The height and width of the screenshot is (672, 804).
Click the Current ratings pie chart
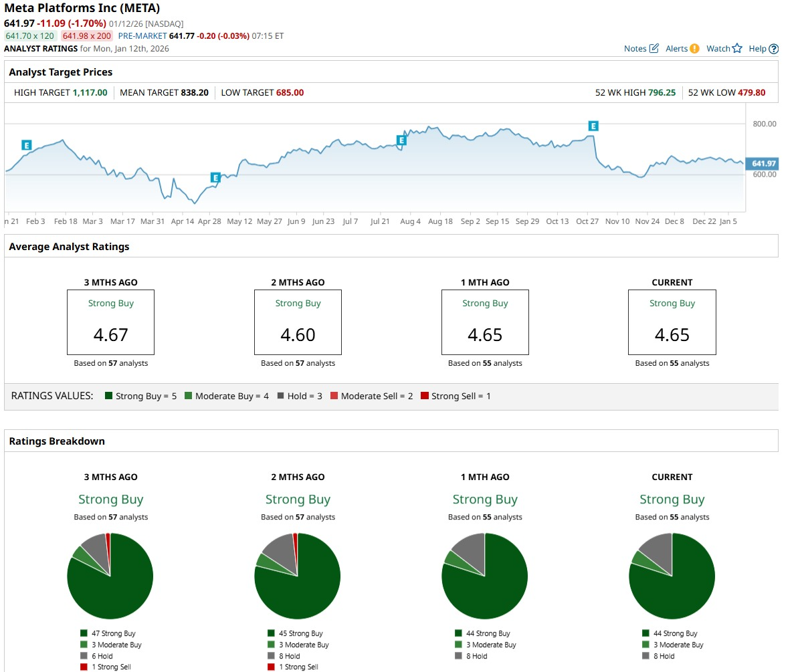click(672, 576)
